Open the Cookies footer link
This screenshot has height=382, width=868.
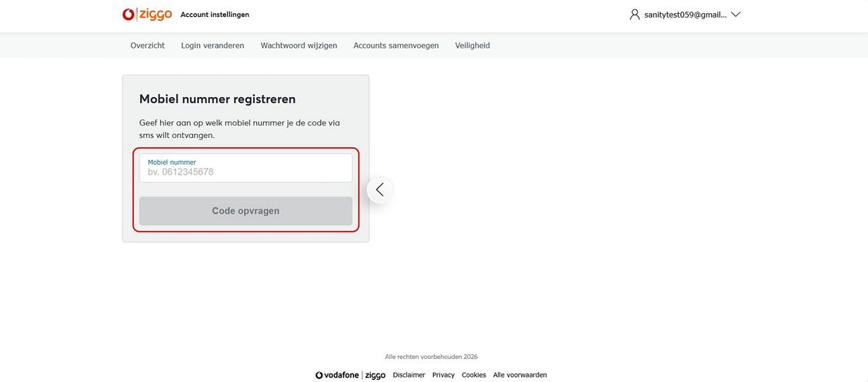tap(474, 375)
